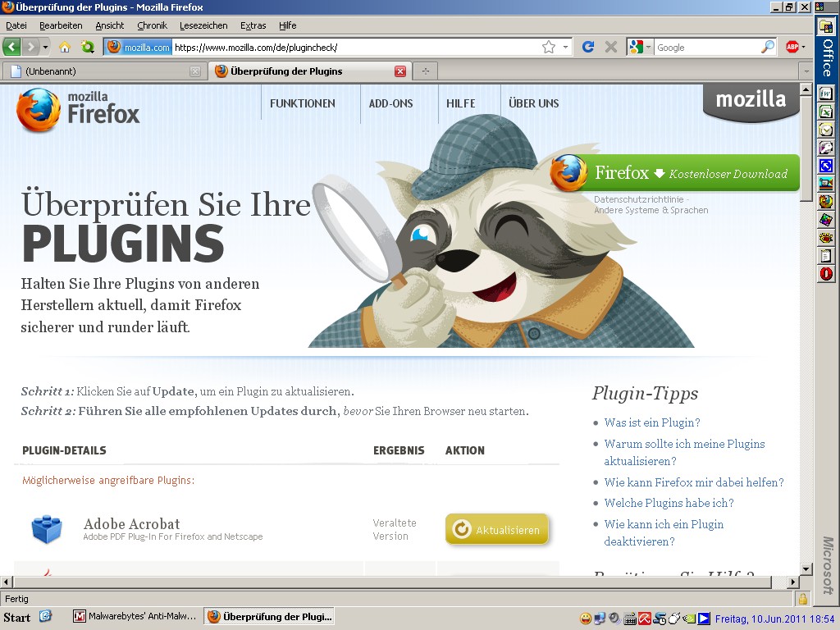
Task: Open the Google search engine selector dropdown
Action: [641, 47]
